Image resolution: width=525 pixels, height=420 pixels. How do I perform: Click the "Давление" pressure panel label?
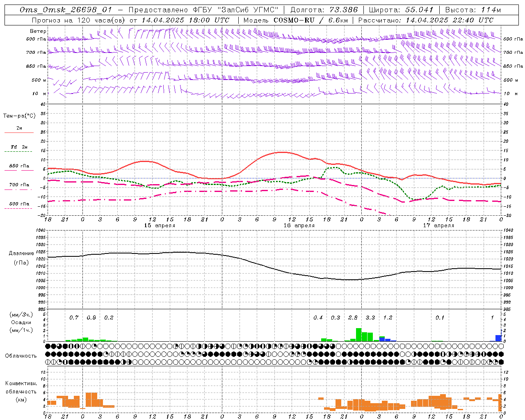click(21, 253)
